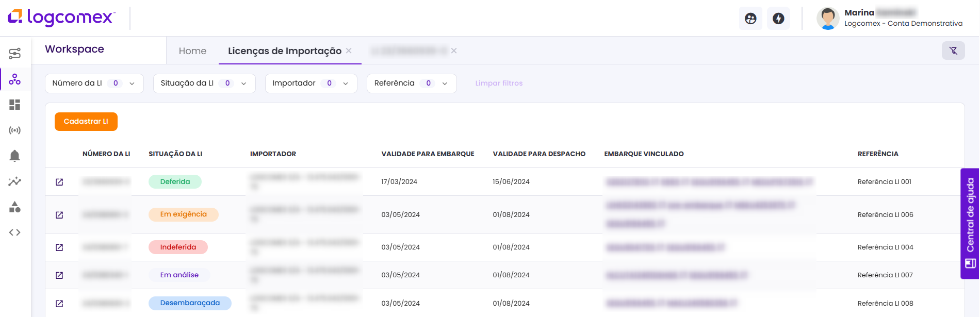Open the Central de ajuda side panel
The height and width of the screenshot is (317, 980).
tap(970, 223)
